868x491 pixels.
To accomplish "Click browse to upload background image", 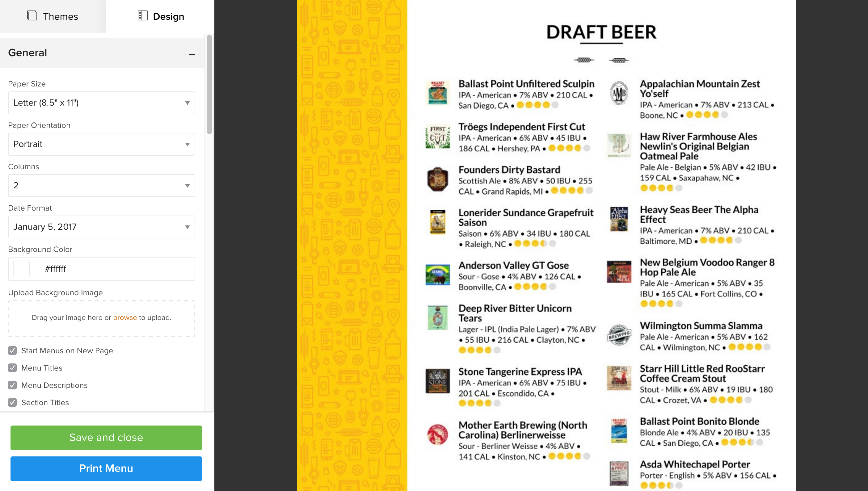I will [124, 317].
